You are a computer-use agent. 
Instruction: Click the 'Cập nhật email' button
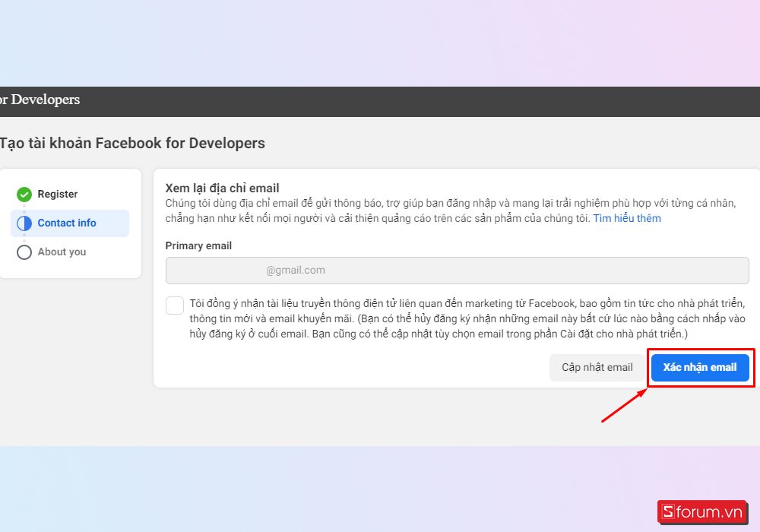coord(597,367)
